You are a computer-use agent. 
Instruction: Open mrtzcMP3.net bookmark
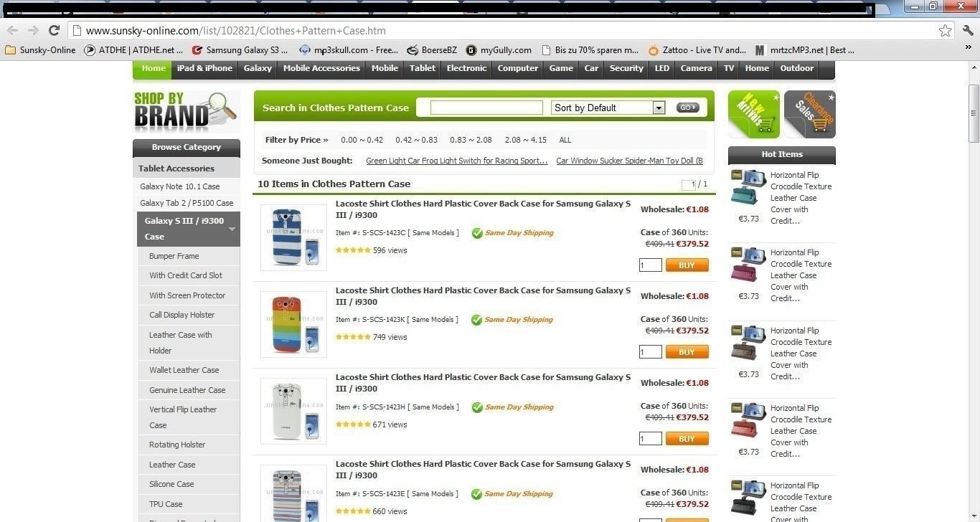pos(805,50)
